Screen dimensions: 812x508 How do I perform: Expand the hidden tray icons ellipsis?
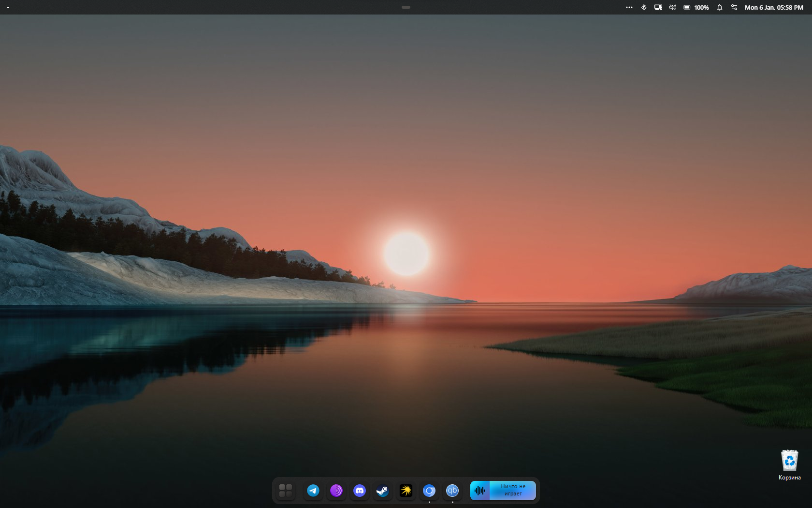coord(629,7)
